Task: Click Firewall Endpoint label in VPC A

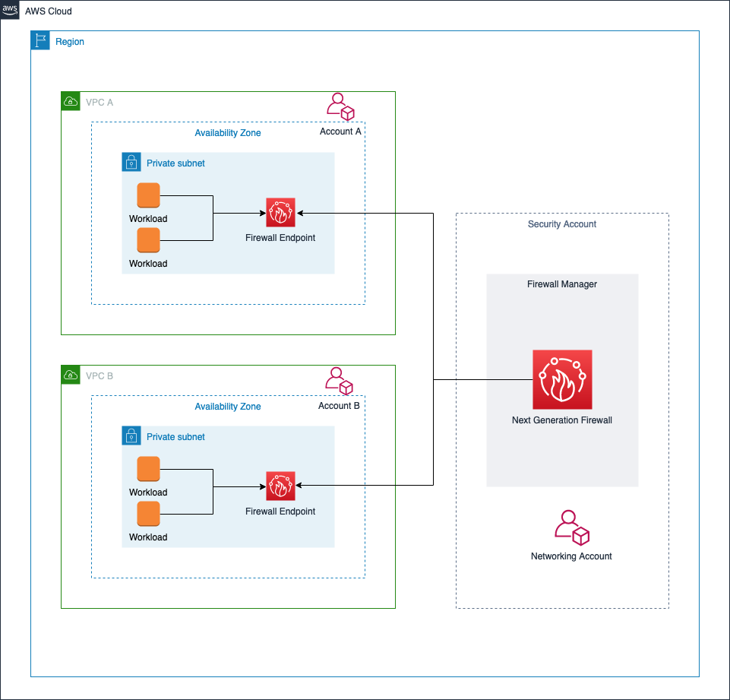Action: click(x=280, y=238)
